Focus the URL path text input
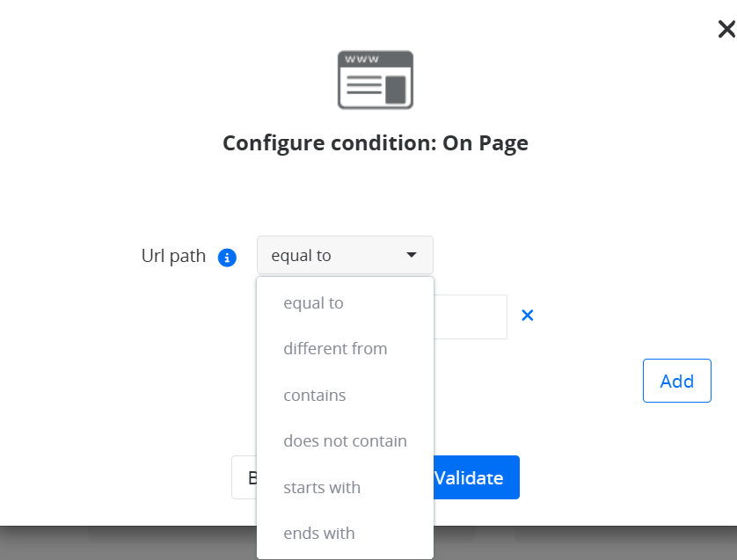Screen dimensions: 737x560 click(471, 317)
